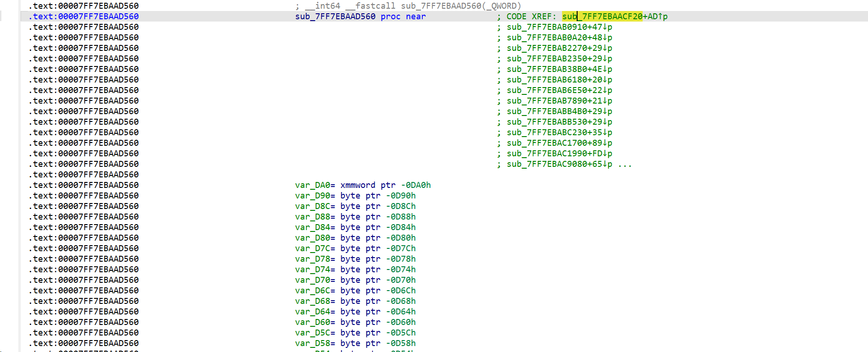Pick the var_D6C byte variable

[312, 291]
